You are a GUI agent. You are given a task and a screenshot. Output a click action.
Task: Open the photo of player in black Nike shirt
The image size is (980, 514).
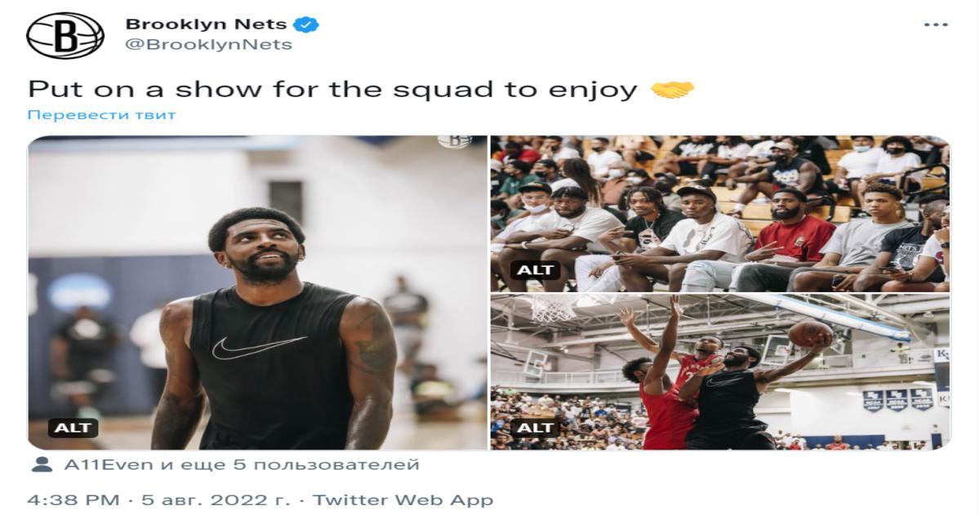click(x=257, y=292)
